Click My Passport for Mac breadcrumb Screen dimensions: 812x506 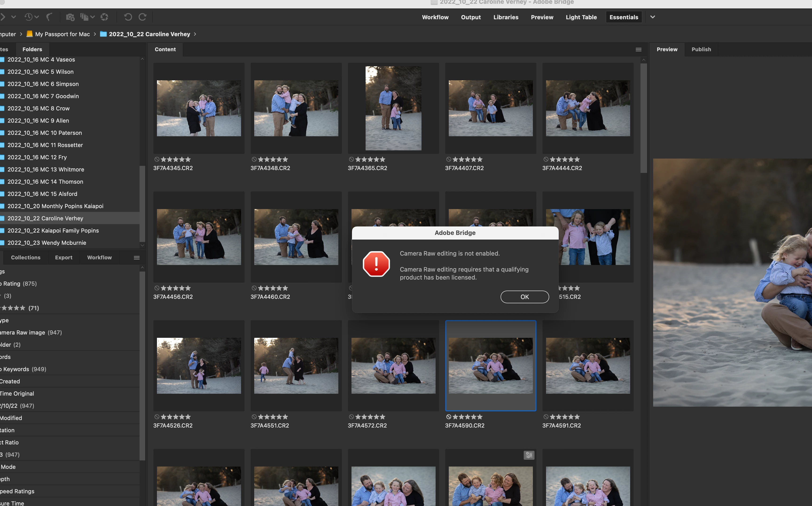click(x=62, y=34)
